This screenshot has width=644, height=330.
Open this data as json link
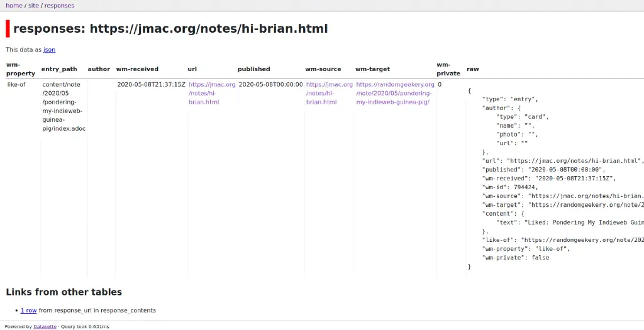pos(49,50)
